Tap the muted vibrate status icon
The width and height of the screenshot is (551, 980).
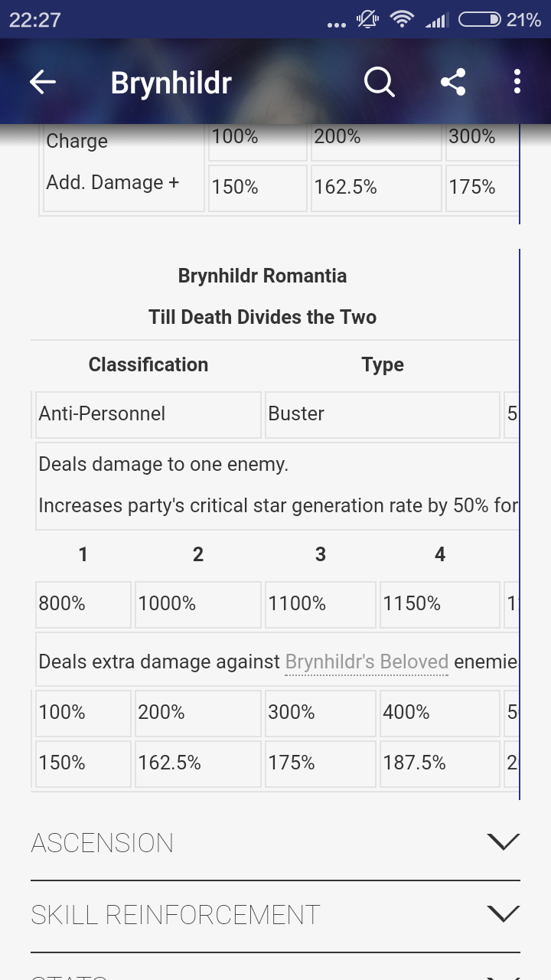(368, 19)
